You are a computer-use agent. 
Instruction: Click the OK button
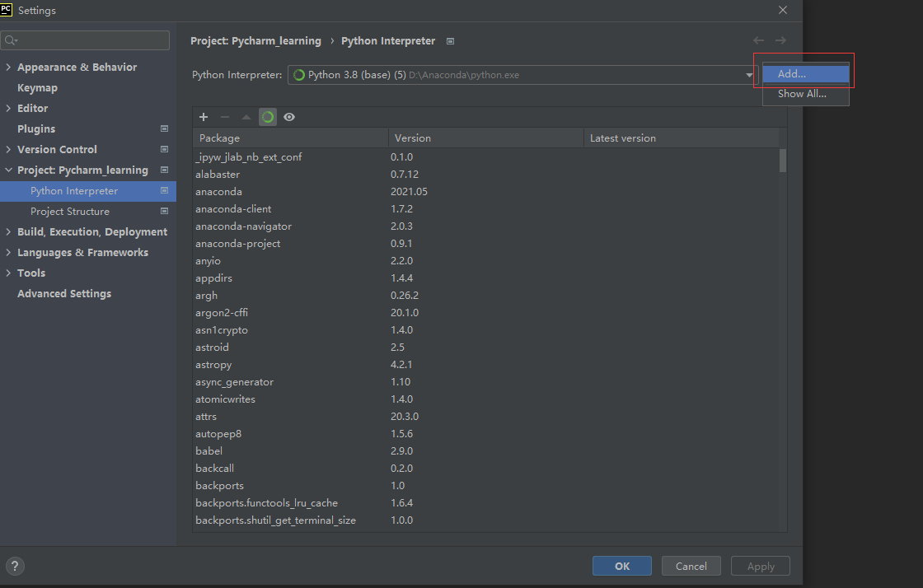tap(621, 566)
